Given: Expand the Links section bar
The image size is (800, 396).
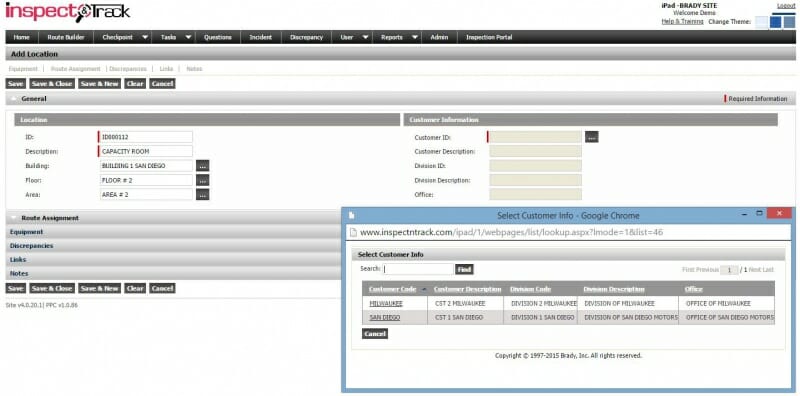Looking at the screenshot, I should coord(173,259).
